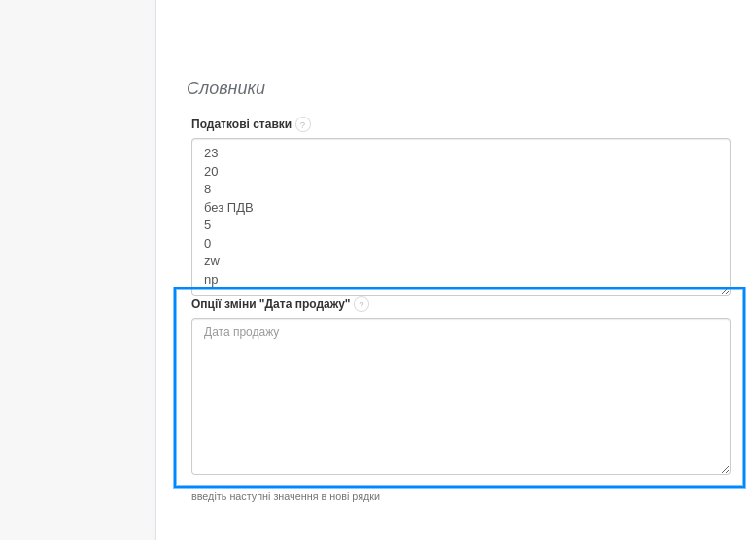Place cursor on the '5' rate line
This screenshot has width=756, height=540.
point(208,225)
